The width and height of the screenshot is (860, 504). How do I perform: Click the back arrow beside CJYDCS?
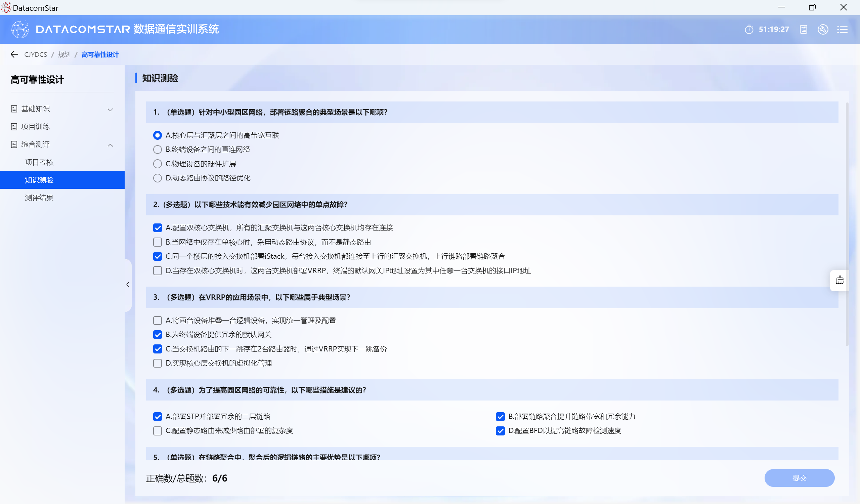(x=14, y=54)
